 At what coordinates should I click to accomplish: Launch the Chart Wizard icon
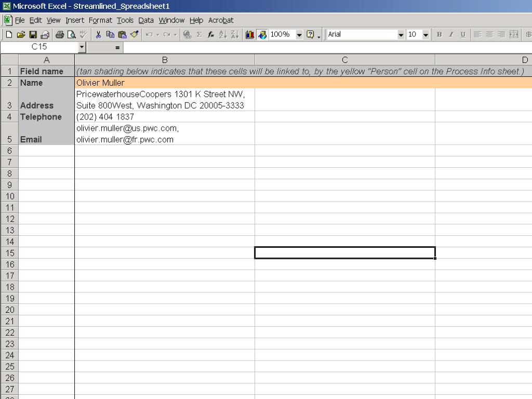[250, 34]
